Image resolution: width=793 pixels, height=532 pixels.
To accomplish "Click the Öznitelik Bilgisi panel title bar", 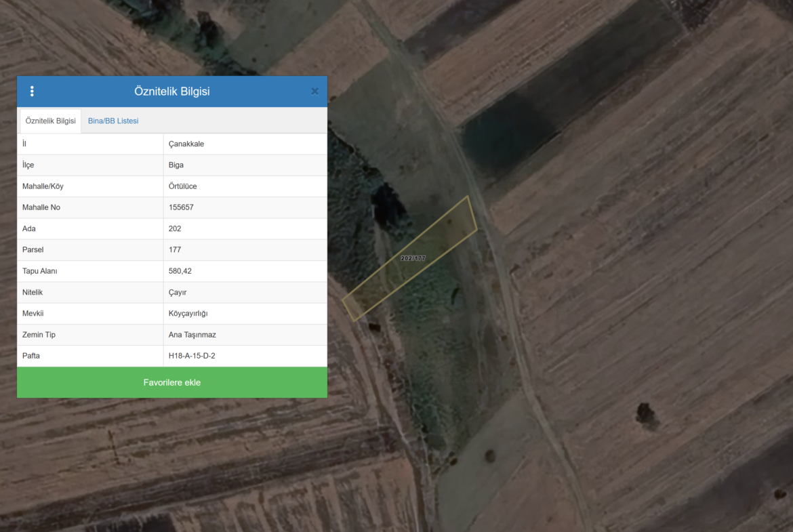I will click(x=172, y=91).
